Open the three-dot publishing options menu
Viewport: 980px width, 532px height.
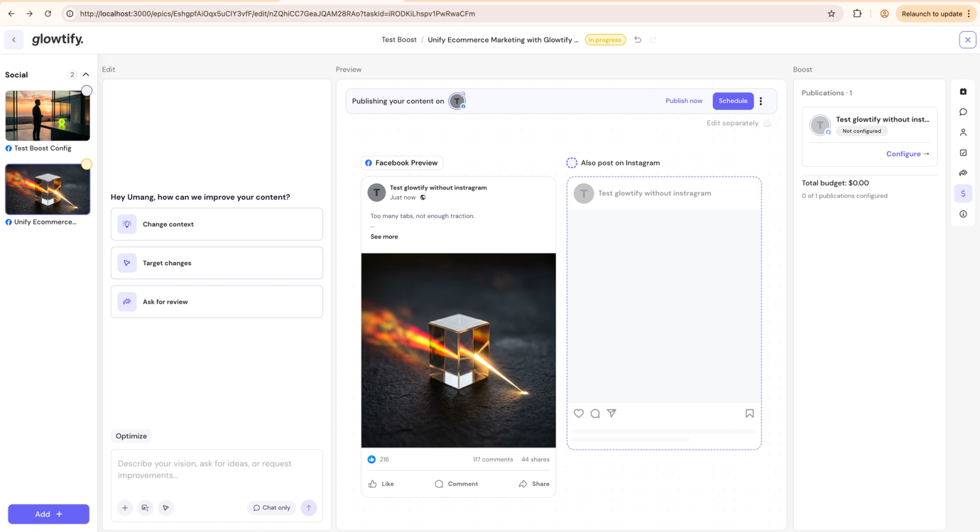pyautogui.click(x=761, y=101)
